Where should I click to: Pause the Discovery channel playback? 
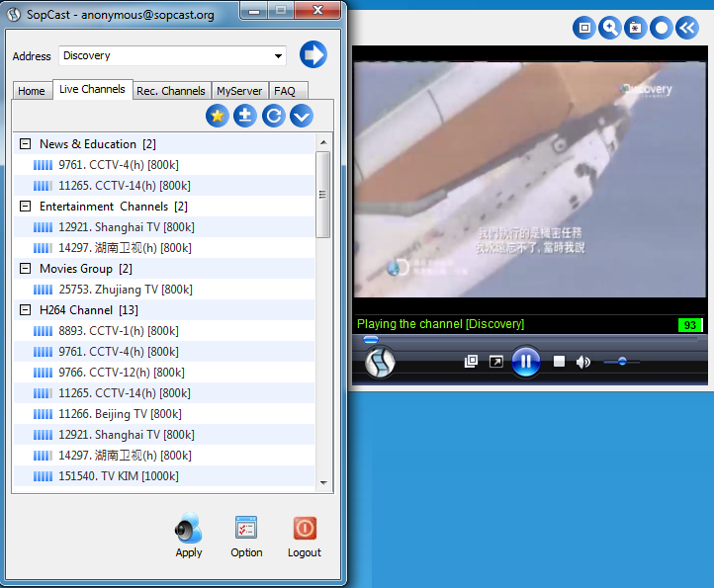point(526,362)
